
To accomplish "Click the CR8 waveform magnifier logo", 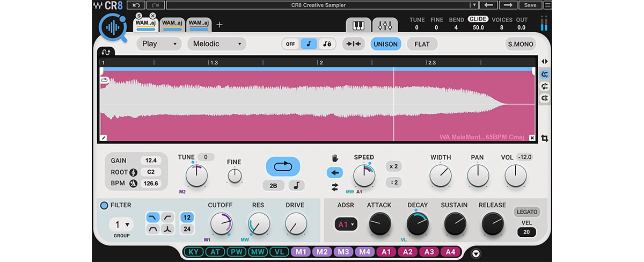I will (x=113, y=28).
